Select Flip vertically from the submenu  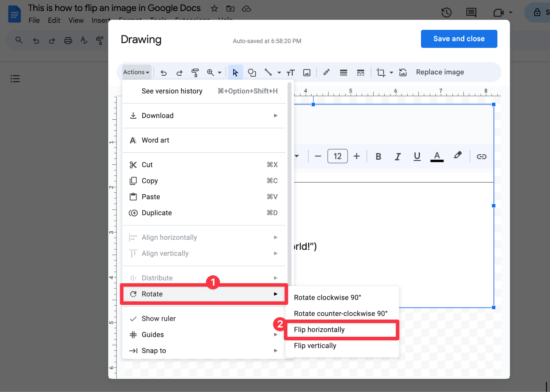342,346
